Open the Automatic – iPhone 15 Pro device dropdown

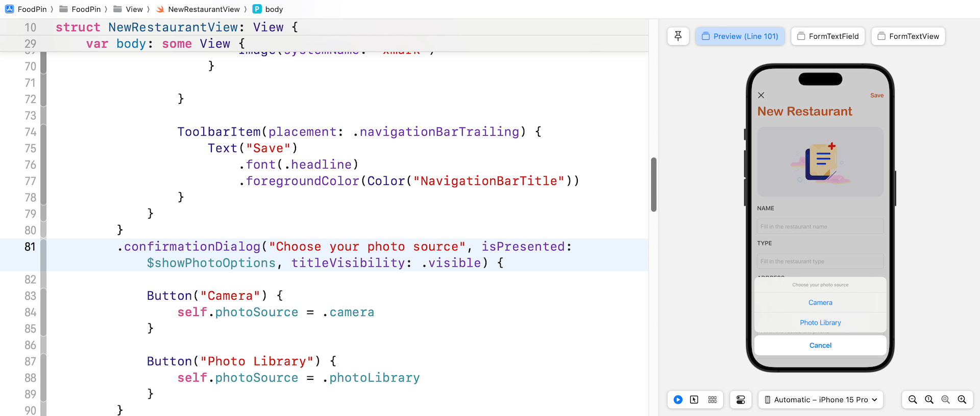(x=821, y=400)
